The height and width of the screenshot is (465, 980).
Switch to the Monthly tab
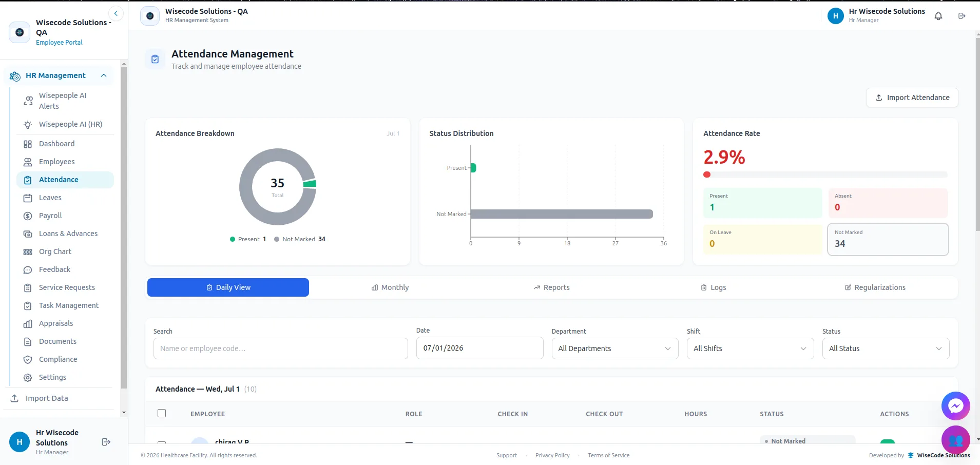(390, 287)
